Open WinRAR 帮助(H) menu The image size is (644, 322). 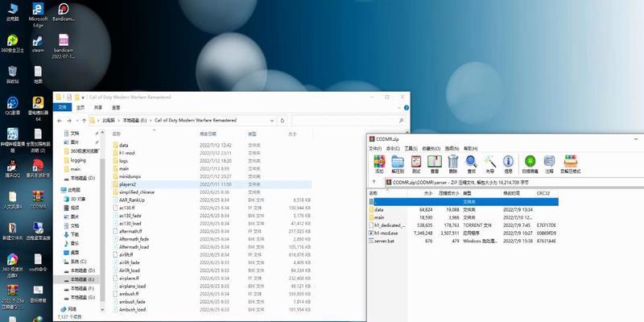[471, 148]
